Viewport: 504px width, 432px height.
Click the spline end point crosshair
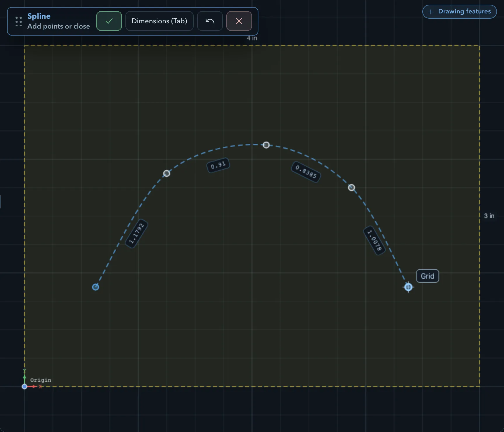408,287
